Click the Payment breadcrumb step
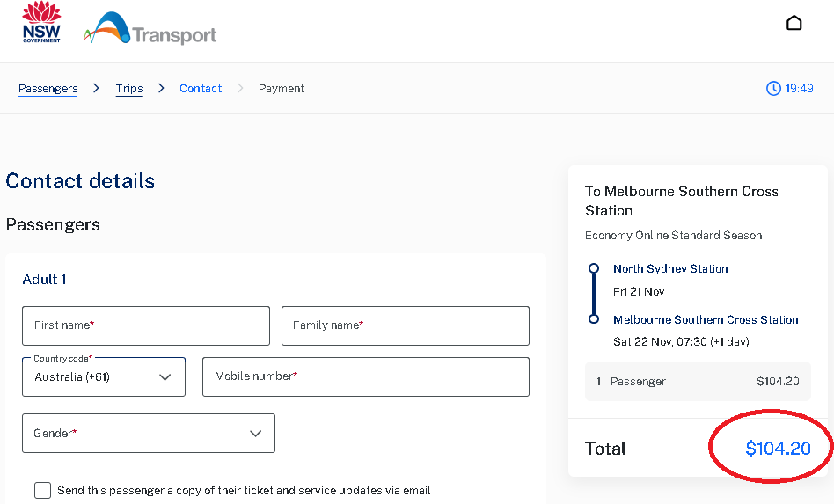 (282, 89)
